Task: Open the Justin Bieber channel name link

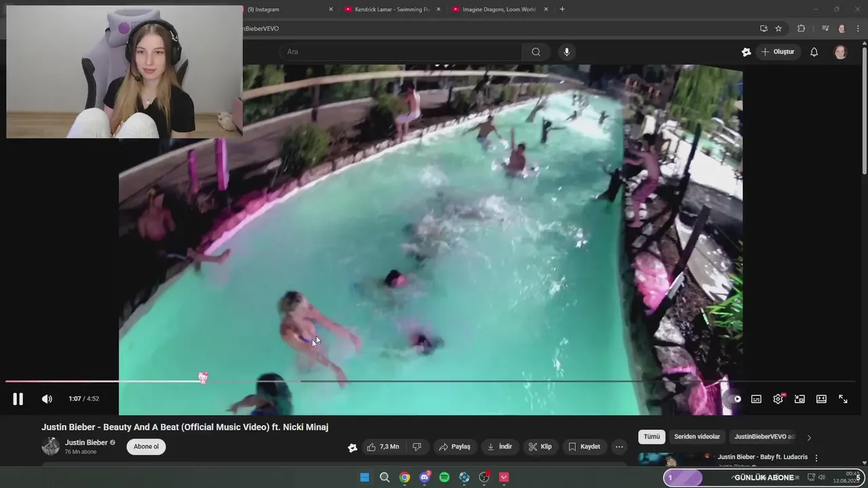Action: pos(86,443)
